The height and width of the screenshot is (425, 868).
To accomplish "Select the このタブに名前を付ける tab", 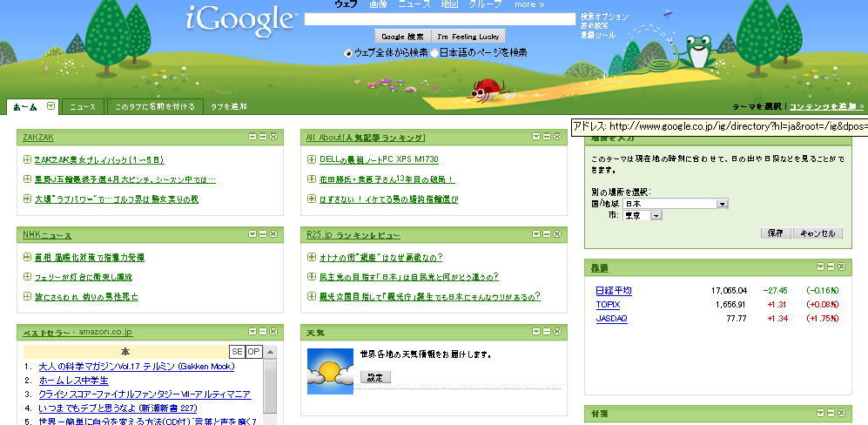I will click(x=154, y=107).
